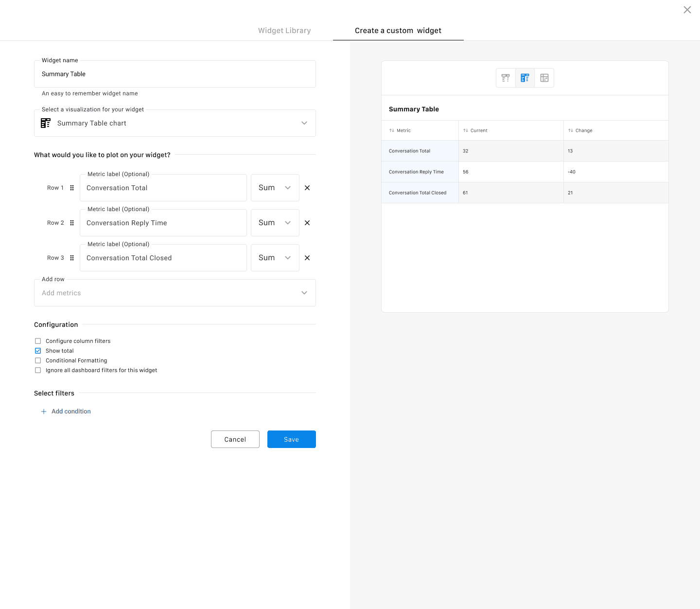
Task: Delete Row 3 using its X icon
Action: (307, 258)
